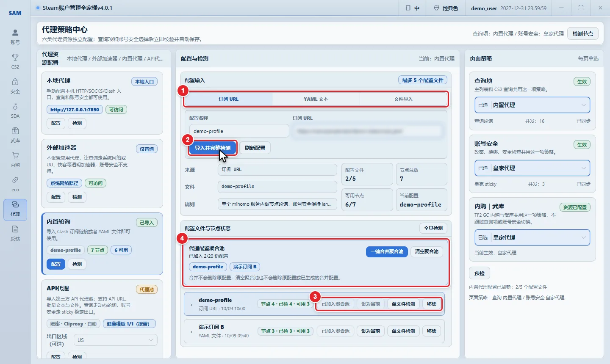This screenshot has height=364, width=610.
Task: Open the 武库 inventory sidebar icon
Action: 15,135
